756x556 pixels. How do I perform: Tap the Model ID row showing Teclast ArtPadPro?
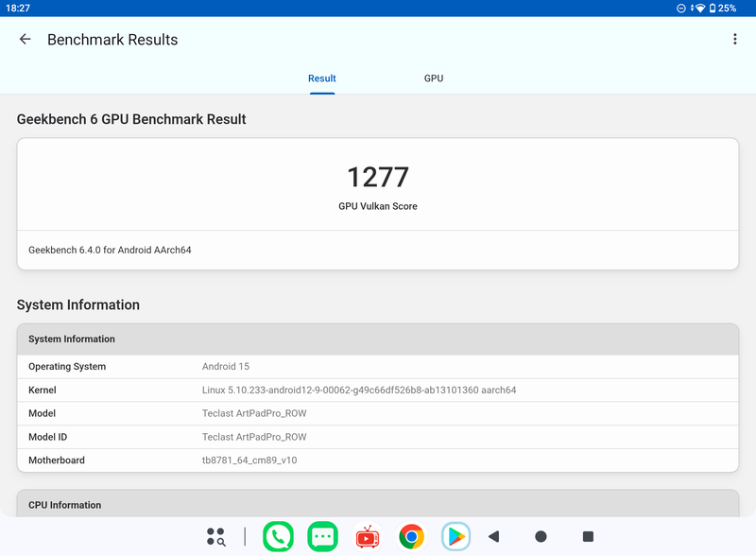378,437
